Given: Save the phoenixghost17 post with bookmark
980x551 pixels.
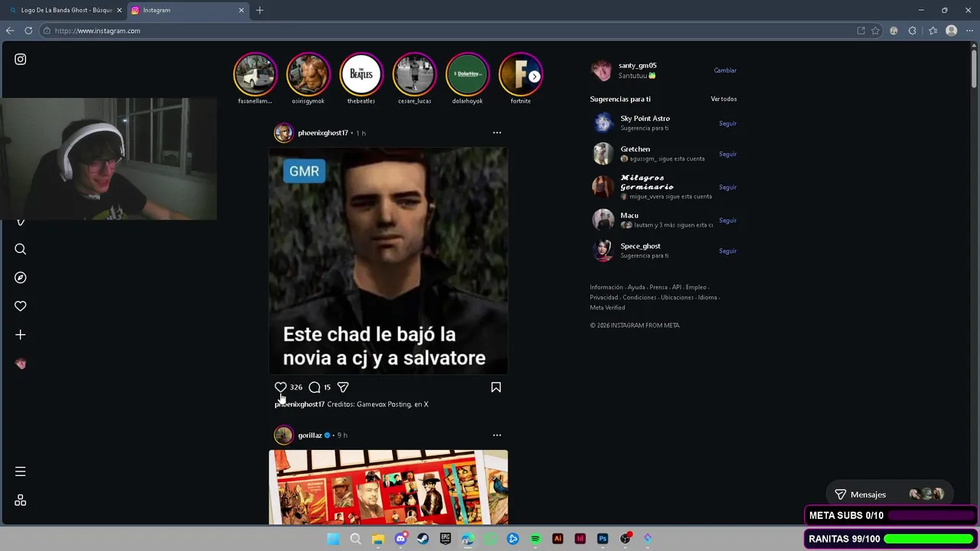Looking at the screenshot, I should tap(496, 387).
